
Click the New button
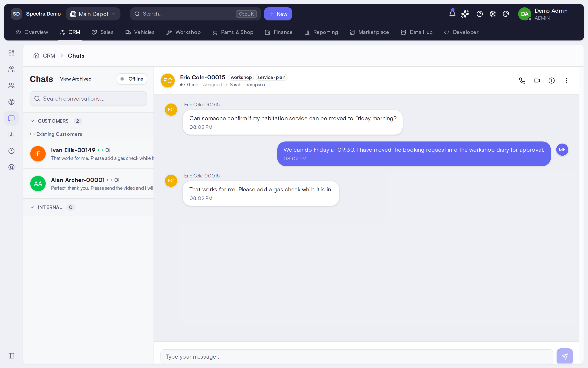[x=278, y=14]
